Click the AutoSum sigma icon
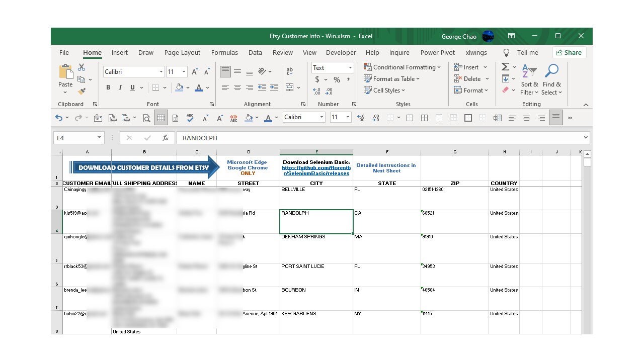This screenshot has width=644, height=362. (506, 67)
